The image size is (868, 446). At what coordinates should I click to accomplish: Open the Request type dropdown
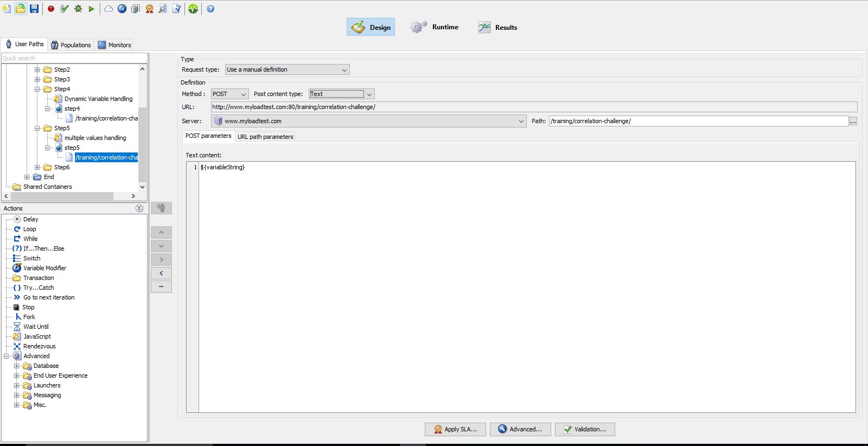pos(287,69)
